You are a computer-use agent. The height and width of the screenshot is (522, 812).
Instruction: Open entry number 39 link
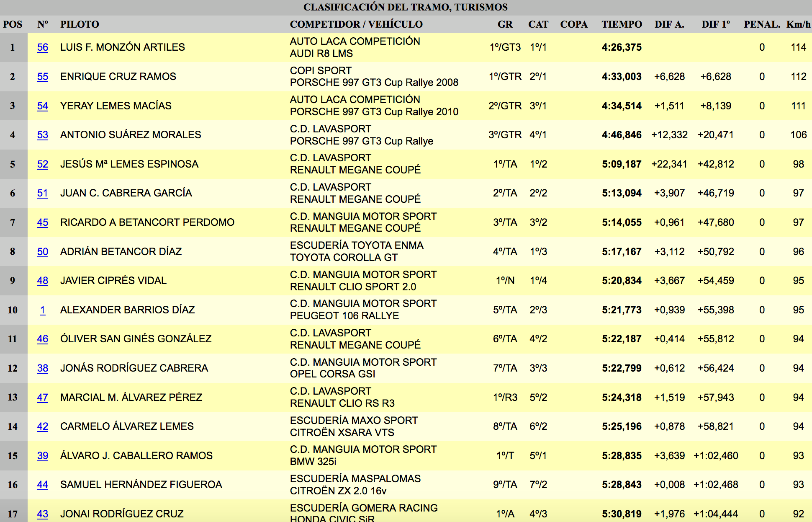(x=42, y=456)
